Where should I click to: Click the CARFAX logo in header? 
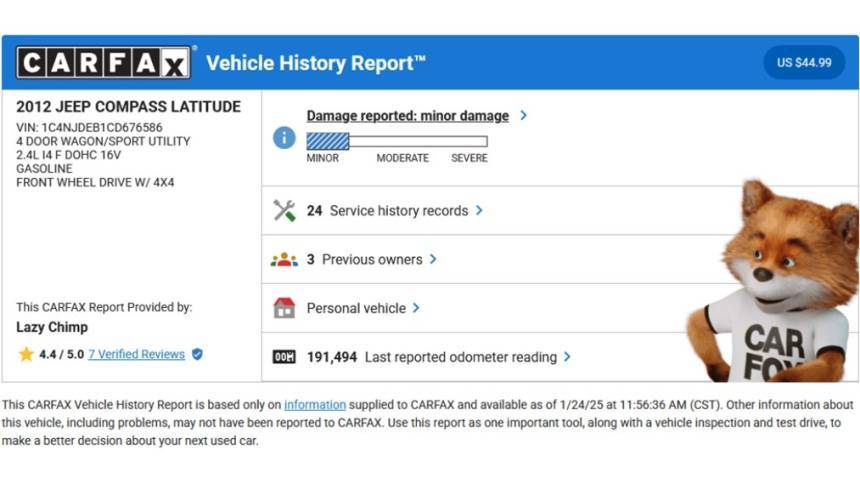pyautogui.click(x=104, y=63)
